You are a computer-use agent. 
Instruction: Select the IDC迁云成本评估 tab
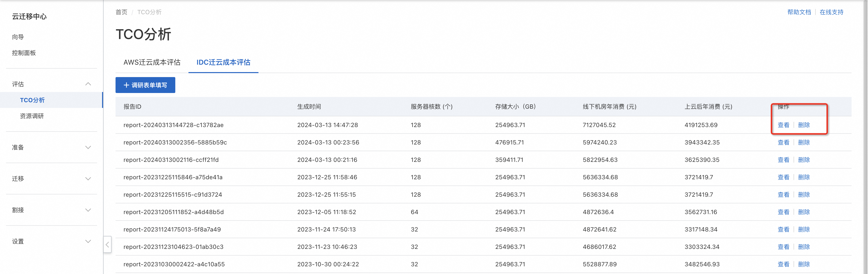pos(223,62)
